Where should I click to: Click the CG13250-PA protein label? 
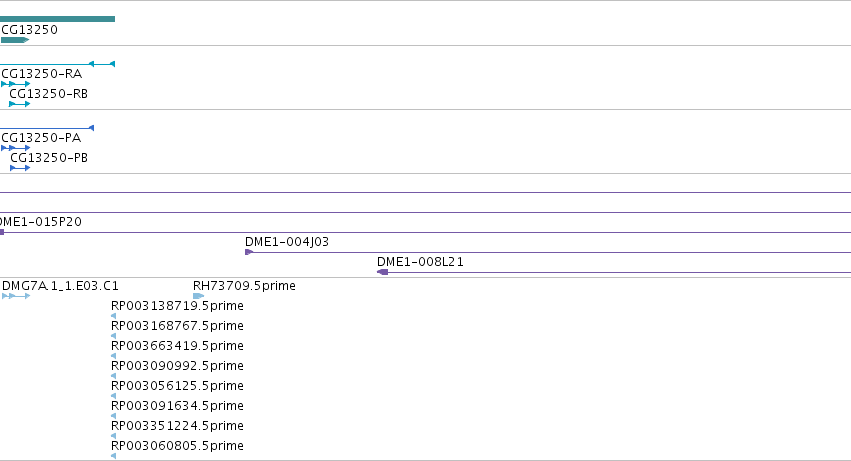(41, 138)
